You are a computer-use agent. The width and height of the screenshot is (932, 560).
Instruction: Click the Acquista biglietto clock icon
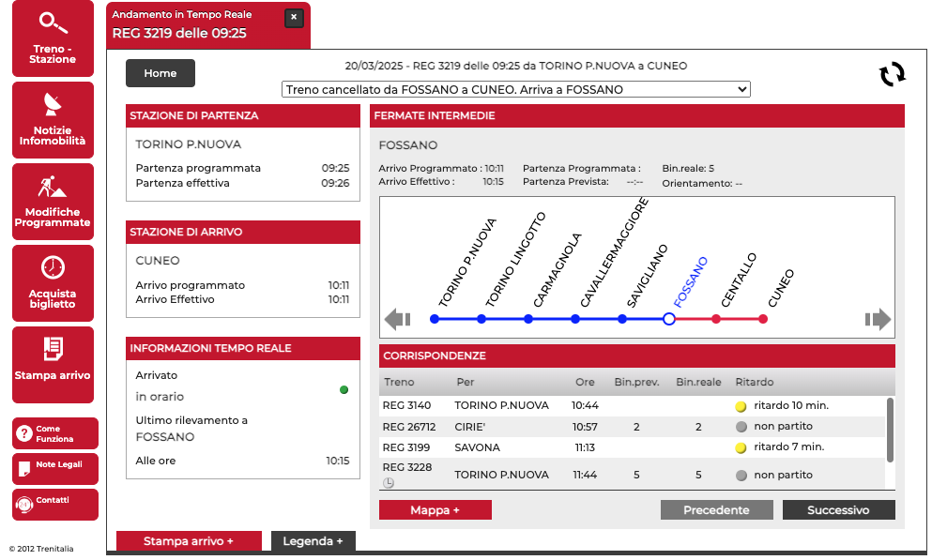pos(53,267)
